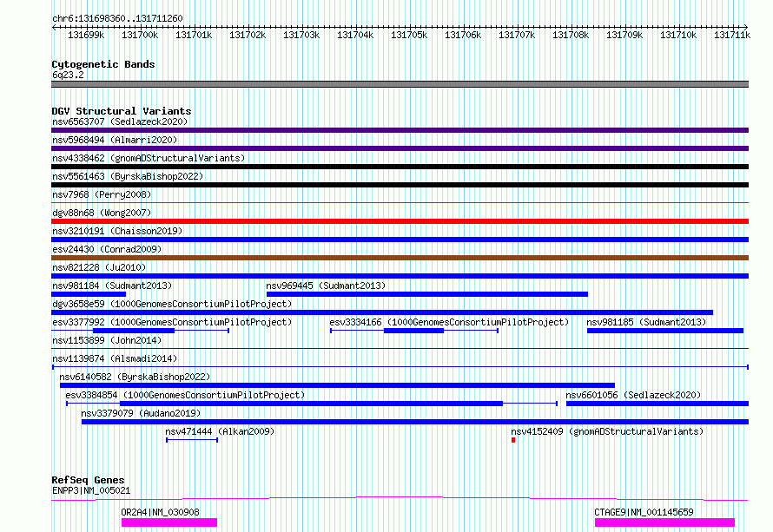Click the DGV Structural Variants track heading

click(x=122, y=111)
